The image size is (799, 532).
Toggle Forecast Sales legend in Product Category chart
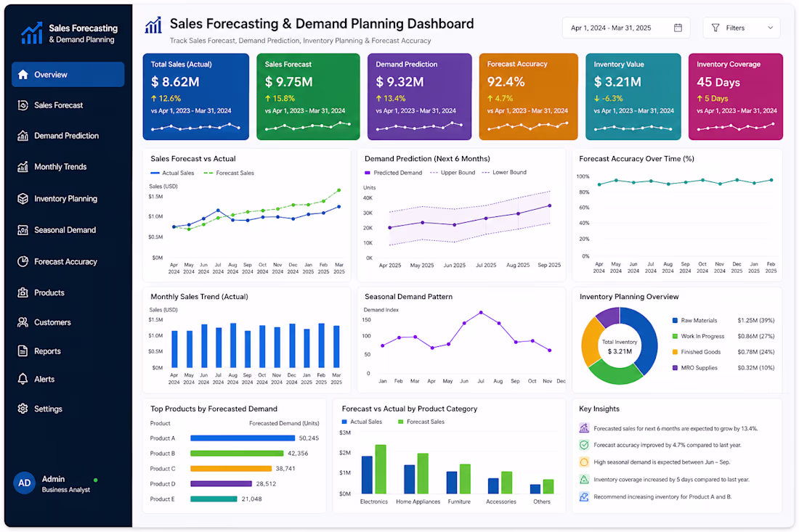pos(421,422)
